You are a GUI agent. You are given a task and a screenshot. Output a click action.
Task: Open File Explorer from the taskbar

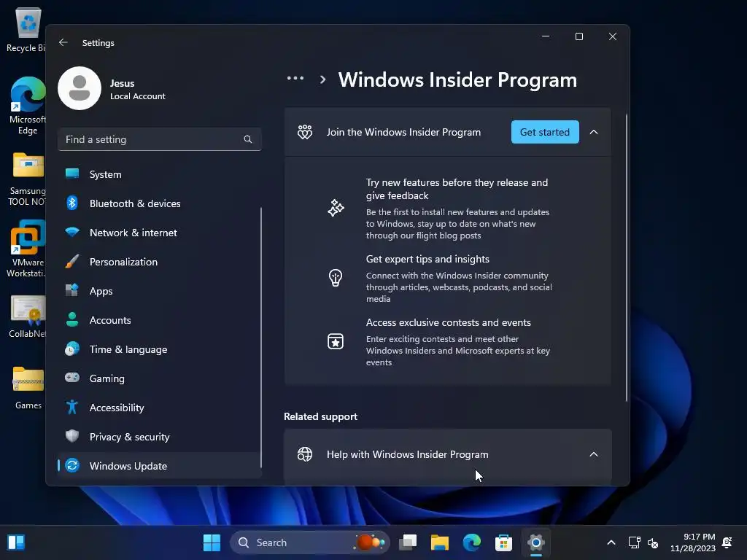pyautogui.click(x=439, y=542)
